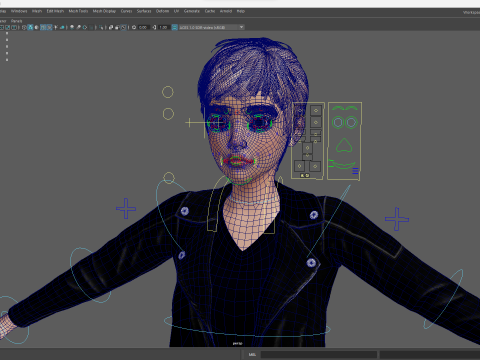
Task: Open the Deform menu
Action: tap(162, 11)
